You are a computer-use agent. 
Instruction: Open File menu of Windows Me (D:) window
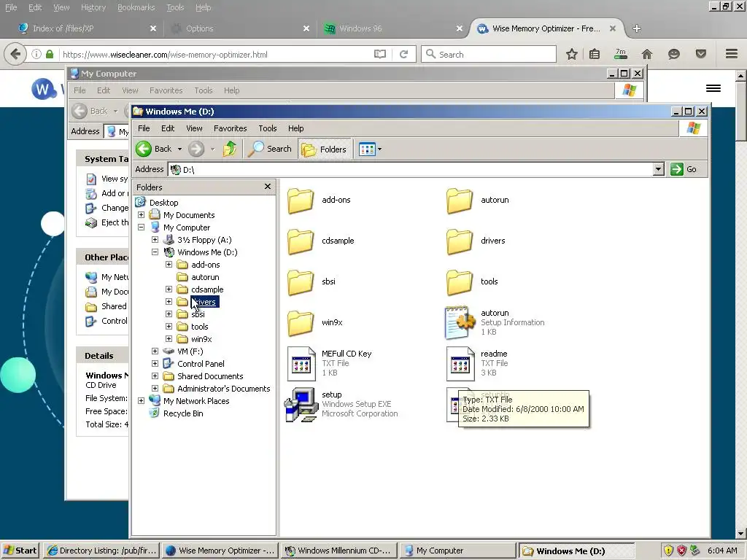pos(144,128)
